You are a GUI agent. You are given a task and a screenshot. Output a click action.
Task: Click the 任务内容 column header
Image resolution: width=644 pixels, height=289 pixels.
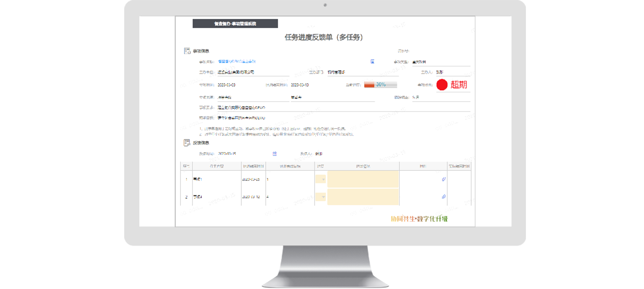point(217,166)
